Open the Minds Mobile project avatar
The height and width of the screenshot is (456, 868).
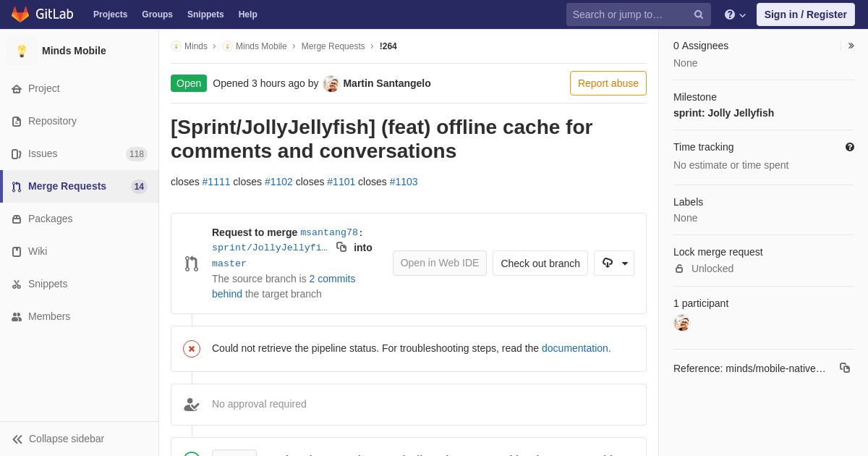point(22,51)
